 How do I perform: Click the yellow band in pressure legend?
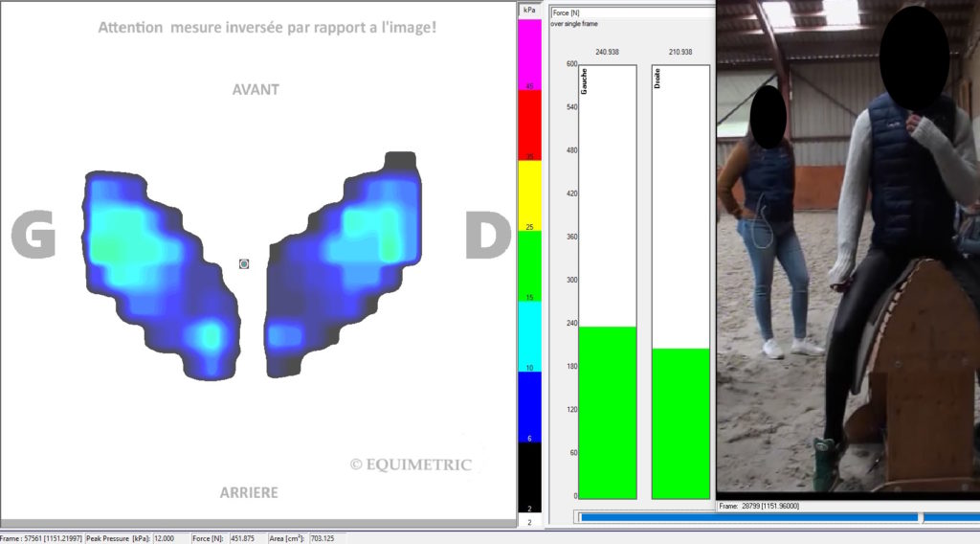tap(530, 195)
